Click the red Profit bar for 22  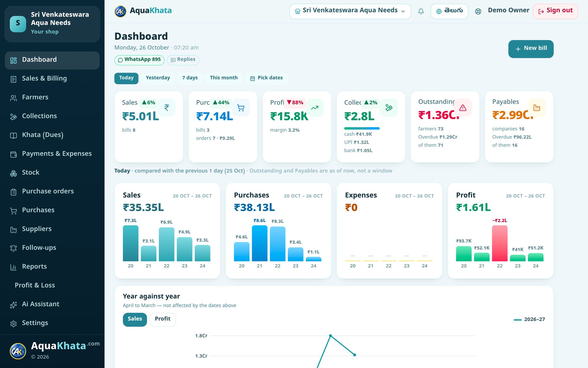pyautogui.click(x=500, y=243)
